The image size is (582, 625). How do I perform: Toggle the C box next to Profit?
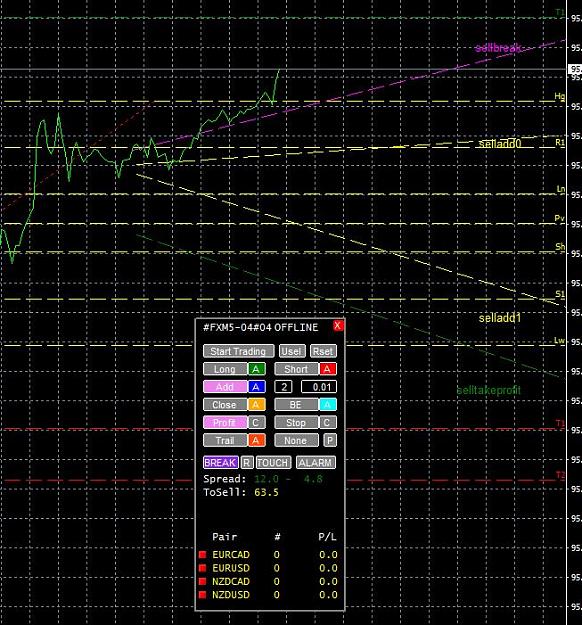256,423
